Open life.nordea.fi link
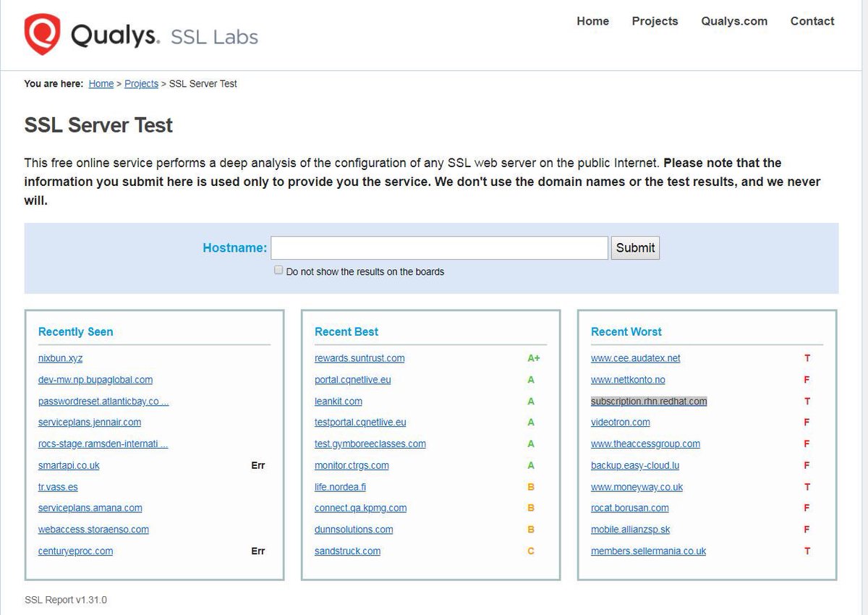This screenshot has width=868, height=615. (x=340, y=487)
